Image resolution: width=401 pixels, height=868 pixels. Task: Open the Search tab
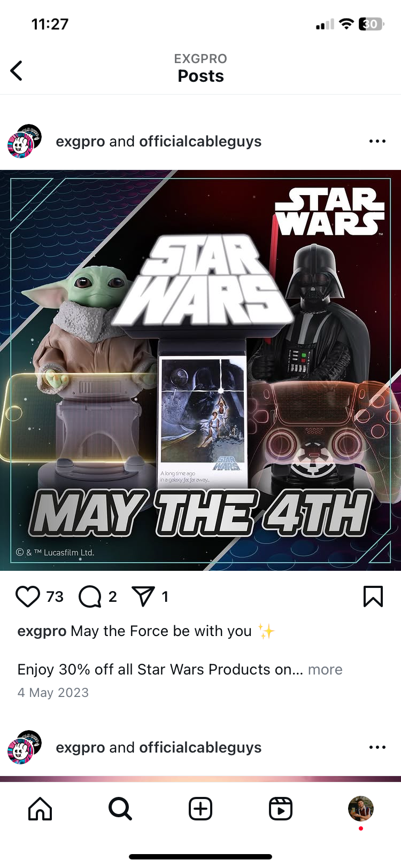(x=120, y=809)
